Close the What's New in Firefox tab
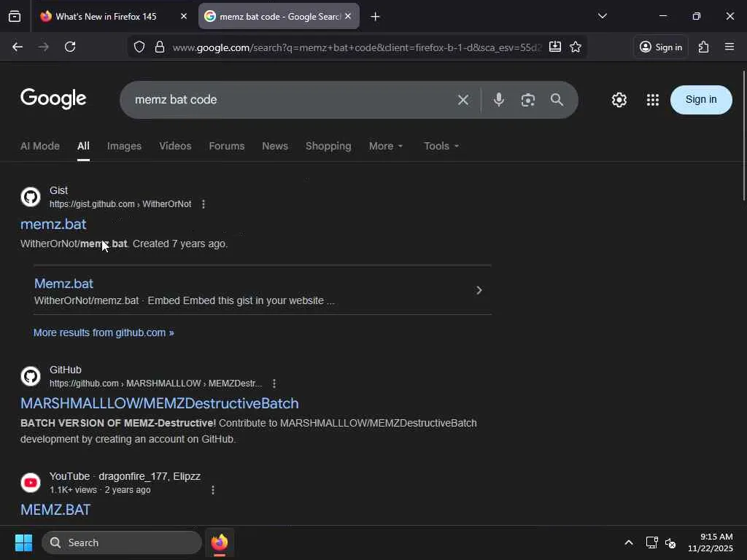 [183, 16]
